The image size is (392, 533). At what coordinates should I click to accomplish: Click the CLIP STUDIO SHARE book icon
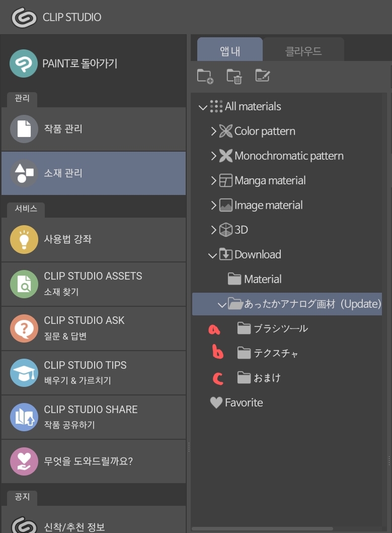click(x=24, y=417)
